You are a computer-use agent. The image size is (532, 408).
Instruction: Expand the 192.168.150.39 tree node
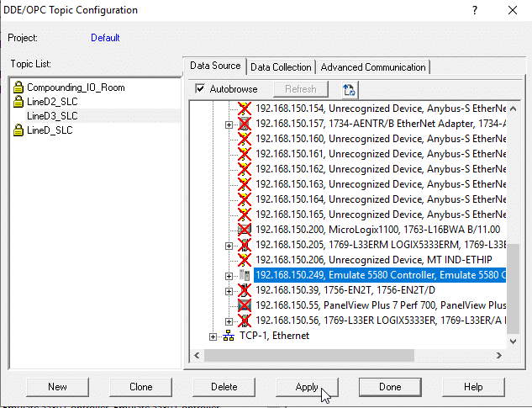pyautogui.click(x=229, y=291)
